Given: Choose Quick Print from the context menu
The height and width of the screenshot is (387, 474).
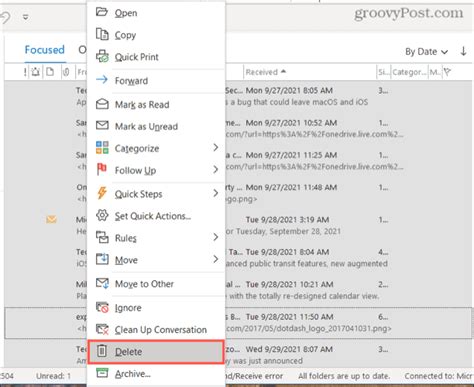Looking at the screenshot, I should 156,57.
